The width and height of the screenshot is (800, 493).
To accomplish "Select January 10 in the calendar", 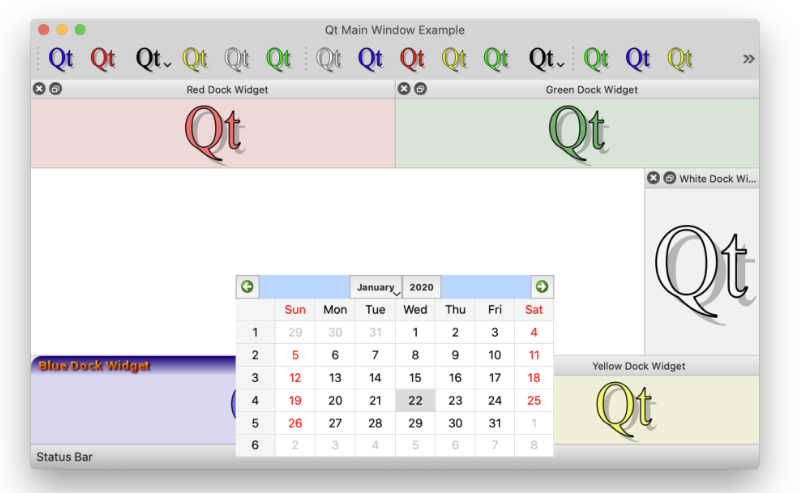I will click(x=495, y=355).
